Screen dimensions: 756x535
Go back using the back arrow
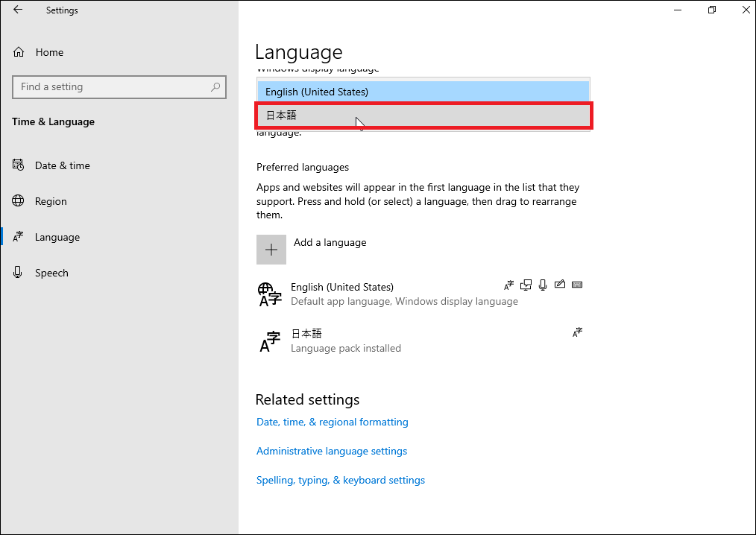coord(18,10)
